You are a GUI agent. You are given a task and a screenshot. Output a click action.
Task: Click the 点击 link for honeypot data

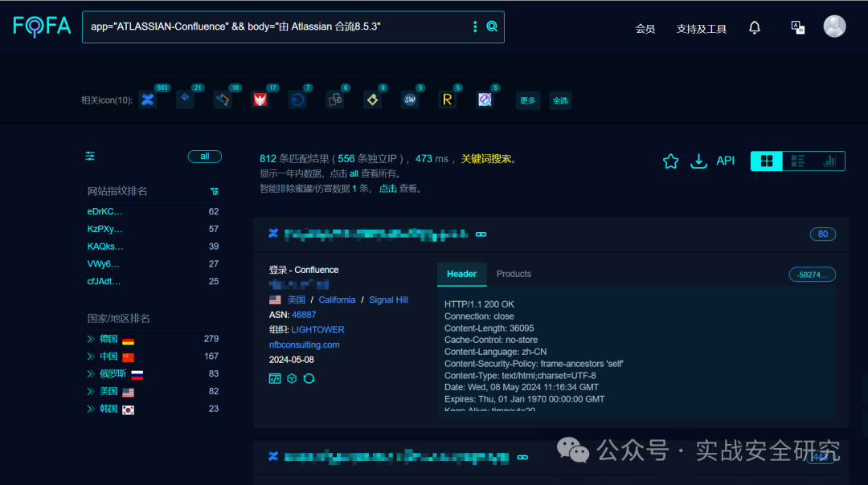click(x=387, y=189)
